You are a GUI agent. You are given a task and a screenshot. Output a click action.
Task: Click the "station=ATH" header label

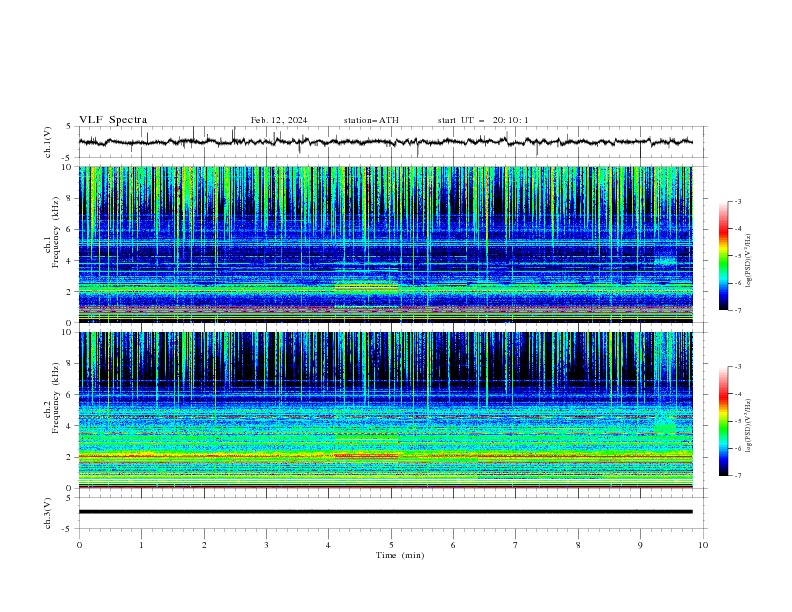pos(371,120)
